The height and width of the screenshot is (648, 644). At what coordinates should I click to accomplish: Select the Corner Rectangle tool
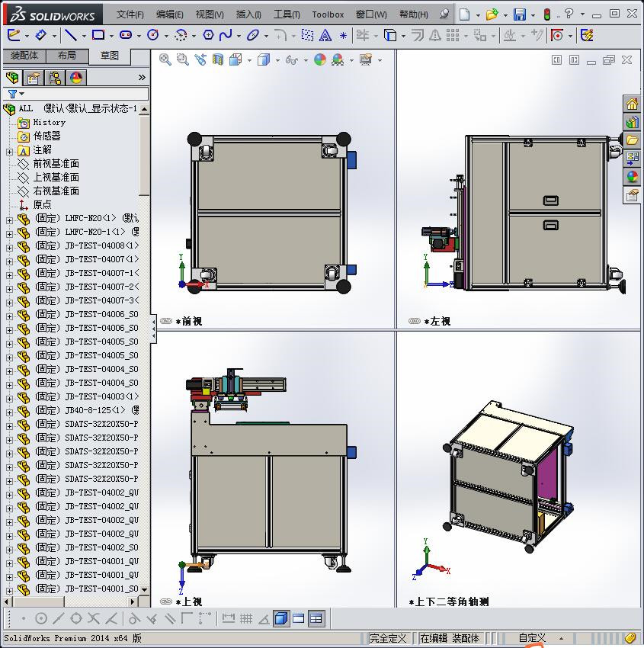[x=98, y=35]
